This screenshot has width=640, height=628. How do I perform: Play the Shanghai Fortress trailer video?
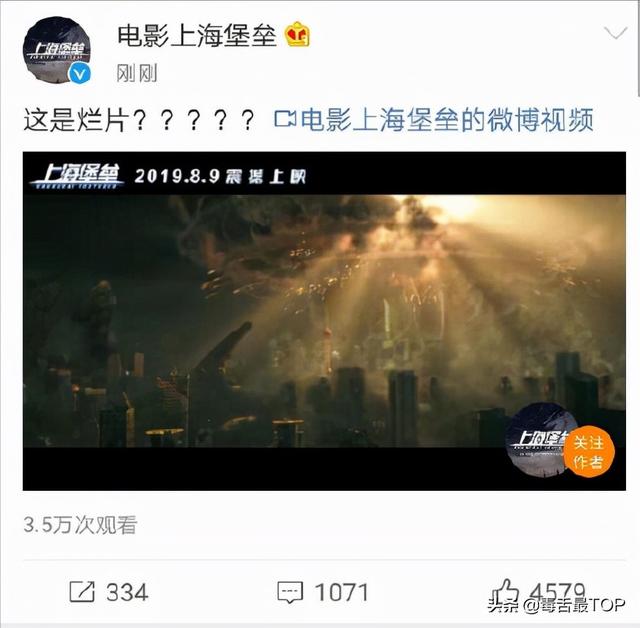click(324, 321)
